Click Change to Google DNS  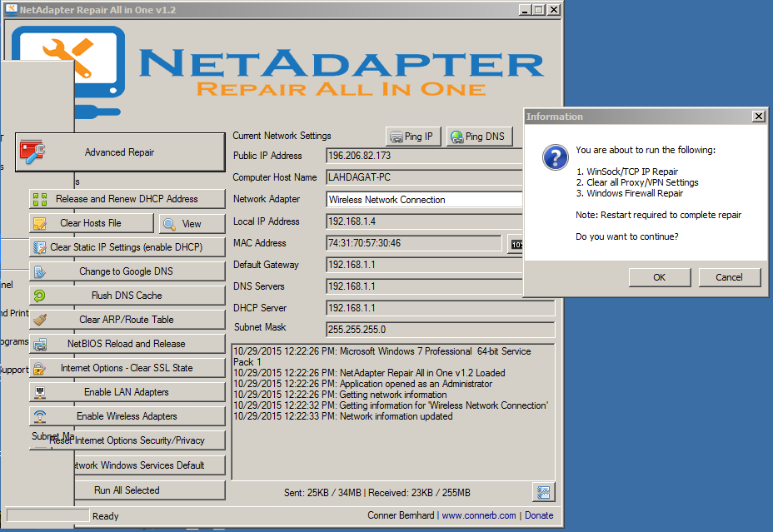pyautogui.click(x=127, y=271)
